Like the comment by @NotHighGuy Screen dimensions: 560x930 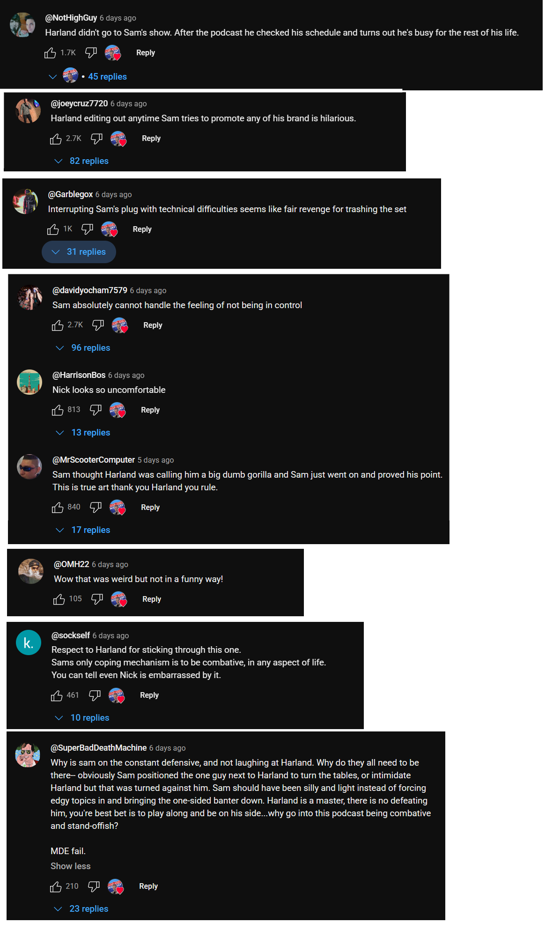tap(50, 53)
